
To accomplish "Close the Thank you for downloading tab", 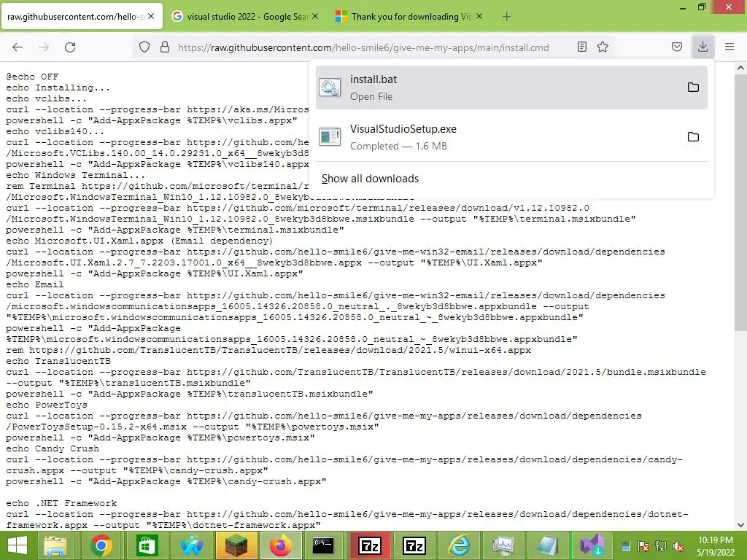I will point(479,16).
